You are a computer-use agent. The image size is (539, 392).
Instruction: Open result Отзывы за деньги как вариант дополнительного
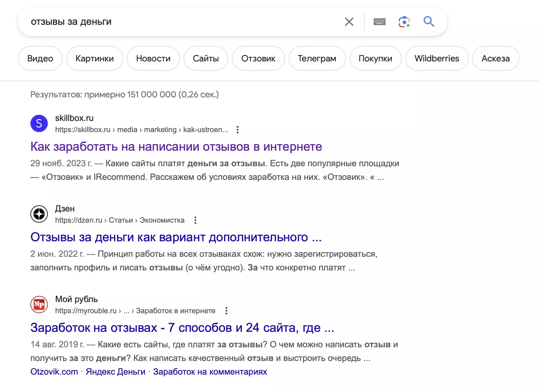176,237
